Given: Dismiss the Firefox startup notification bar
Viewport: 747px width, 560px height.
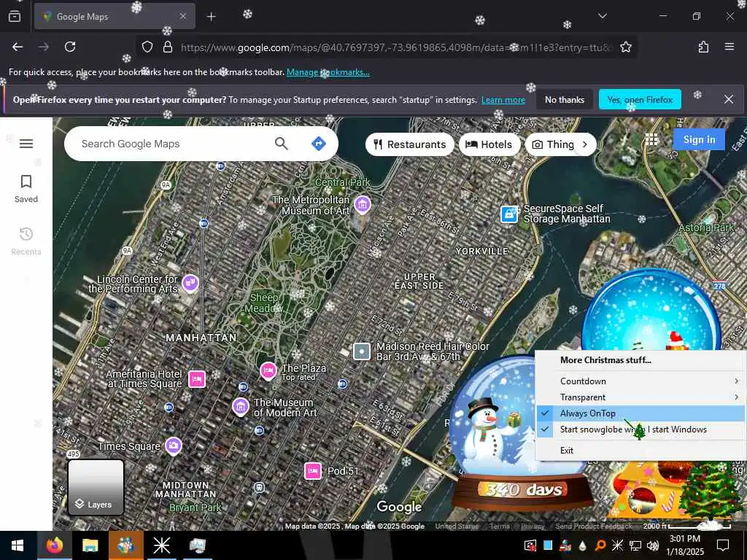Looking at the screenshot, I should 729,99.
